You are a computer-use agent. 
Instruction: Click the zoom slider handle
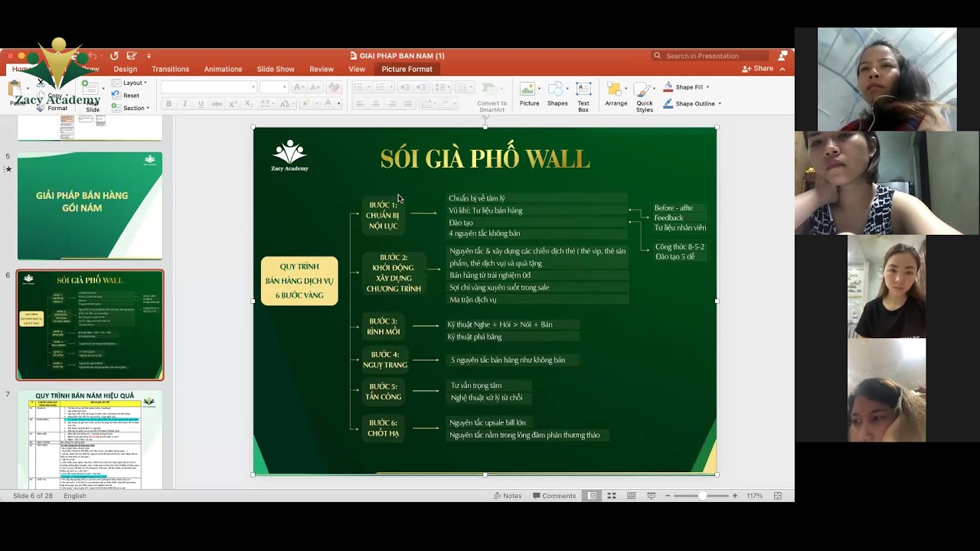[x=702, y=496]
